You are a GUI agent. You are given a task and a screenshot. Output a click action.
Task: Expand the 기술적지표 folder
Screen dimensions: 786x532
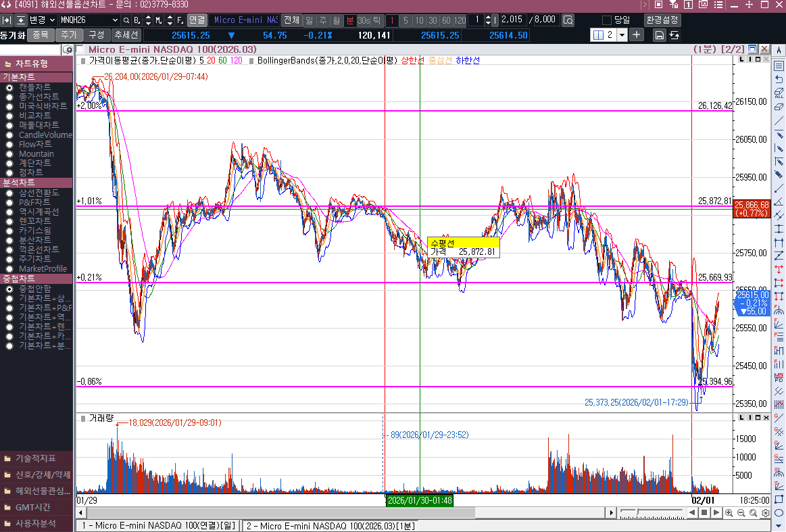pos(36,458)
